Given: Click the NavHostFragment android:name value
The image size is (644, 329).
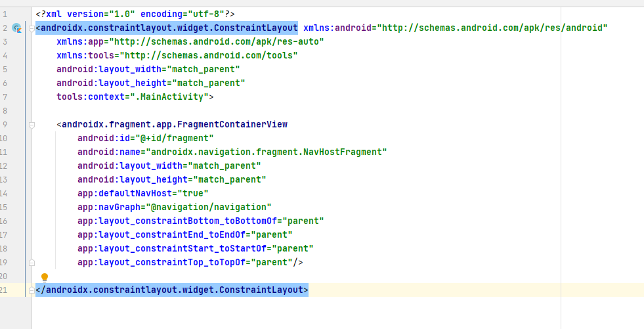Looking at the screenshot, I should (x=267, y=152).
